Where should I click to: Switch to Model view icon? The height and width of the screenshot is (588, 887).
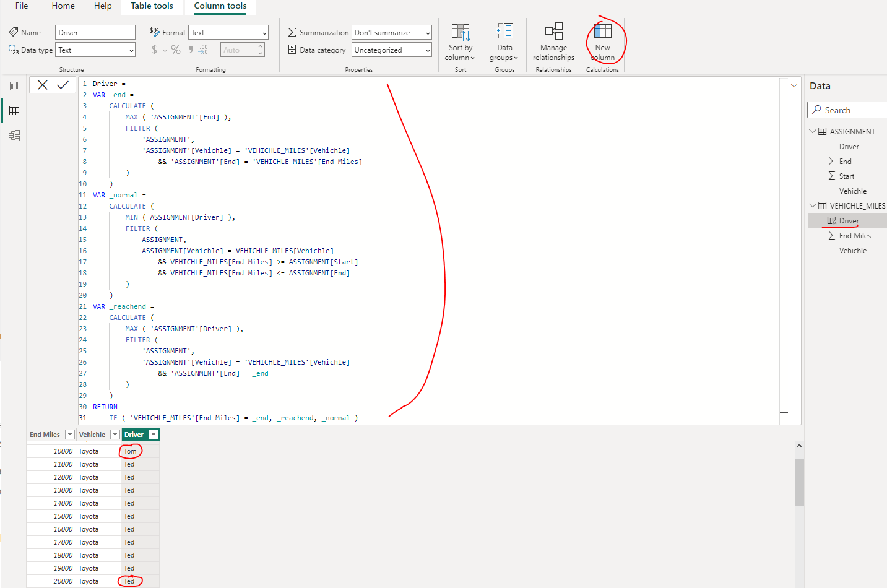point(14,136)
